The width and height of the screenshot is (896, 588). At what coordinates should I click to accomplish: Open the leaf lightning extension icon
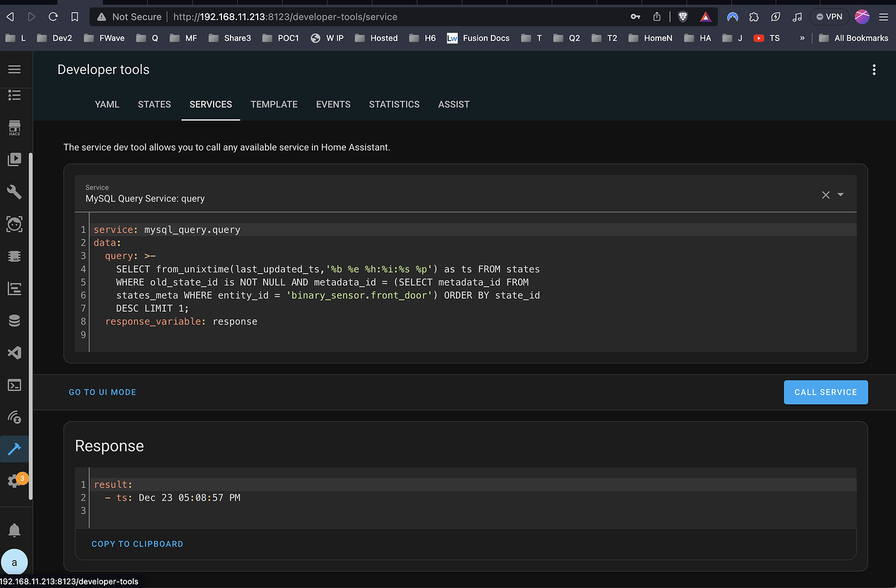(775, 17)
